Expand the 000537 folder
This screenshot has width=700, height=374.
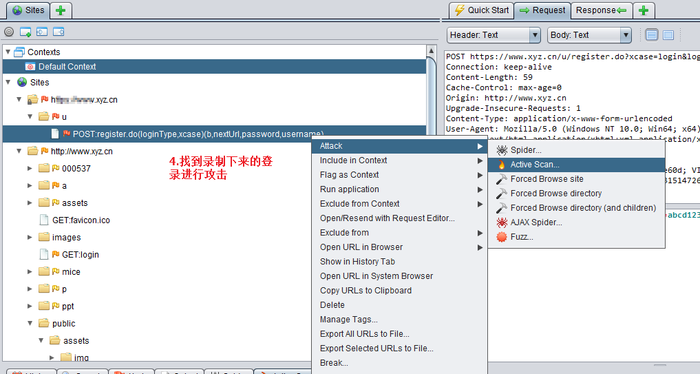30,168
